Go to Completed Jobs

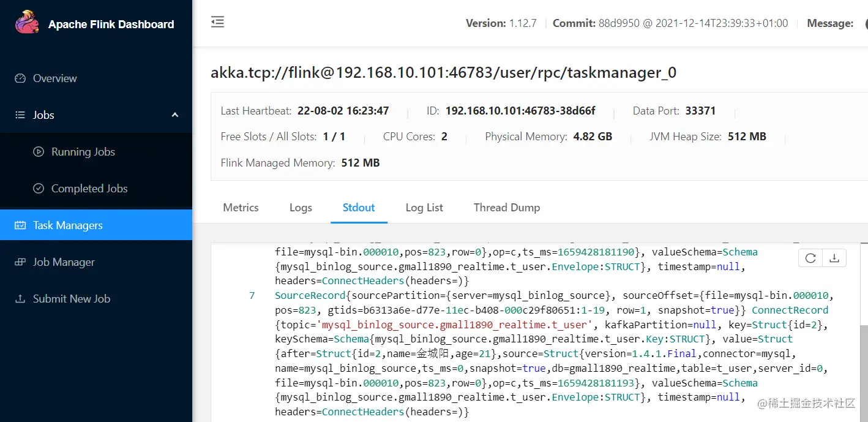pyautogui.click(x=96, y=189)
